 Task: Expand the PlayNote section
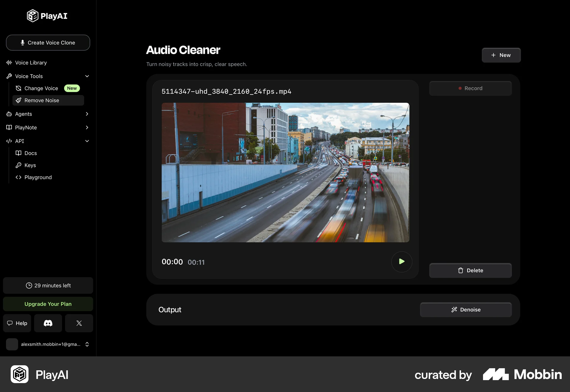tap(87, 127)
